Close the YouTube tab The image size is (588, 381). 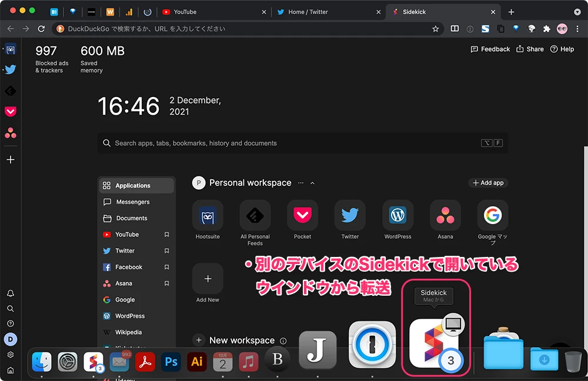coord(264,12)
